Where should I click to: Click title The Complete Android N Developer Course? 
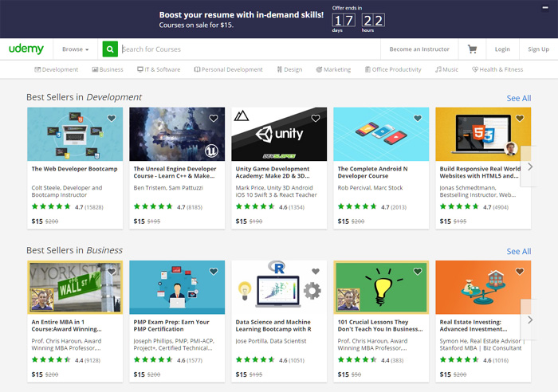pyautogui.click(x=372, y=173)
